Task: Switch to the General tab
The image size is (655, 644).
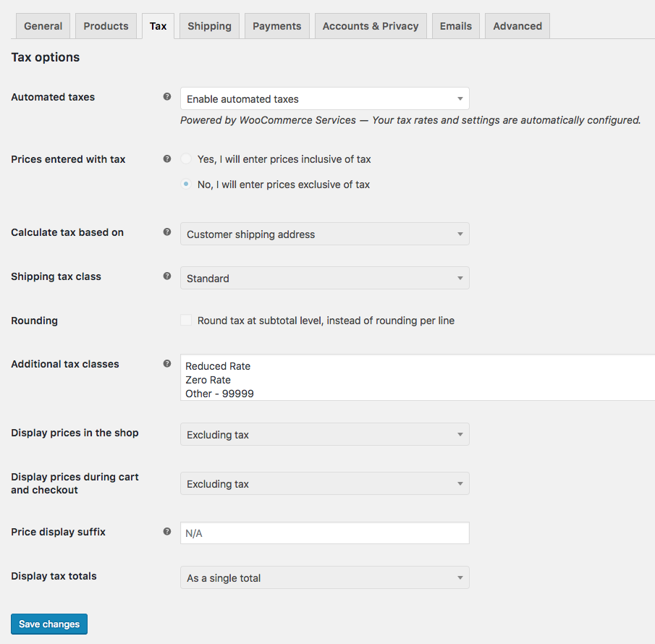Action: pyautogui.click(x=43, y=26)
